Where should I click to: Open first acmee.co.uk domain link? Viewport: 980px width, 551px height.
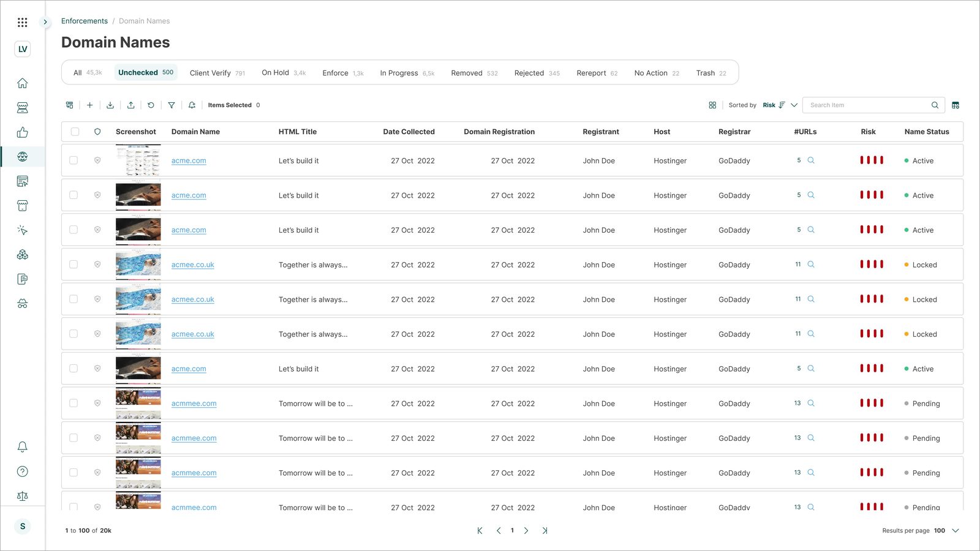point(193,265)
